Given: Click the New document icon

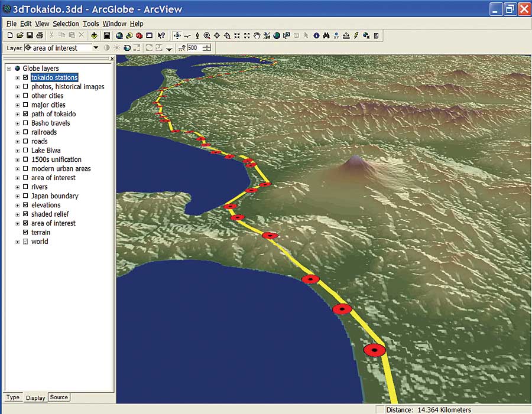Looking at the screenshot, I should (10, 35).
